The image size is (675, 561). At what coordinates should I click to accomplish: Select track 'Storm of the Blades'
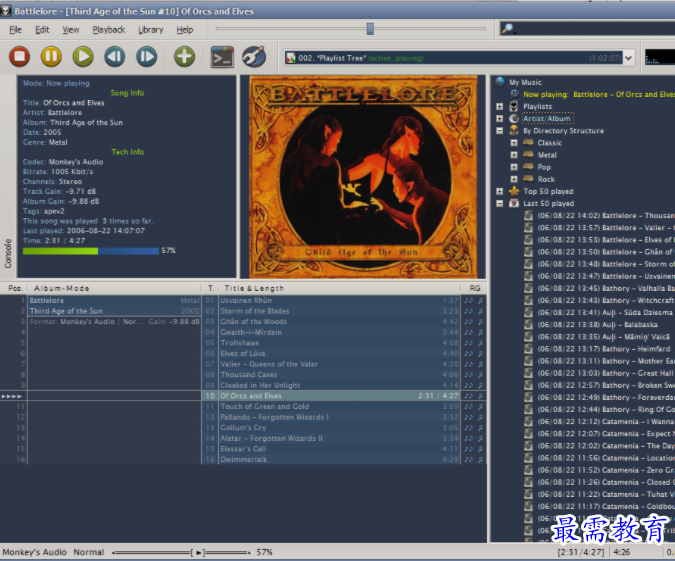339,311
